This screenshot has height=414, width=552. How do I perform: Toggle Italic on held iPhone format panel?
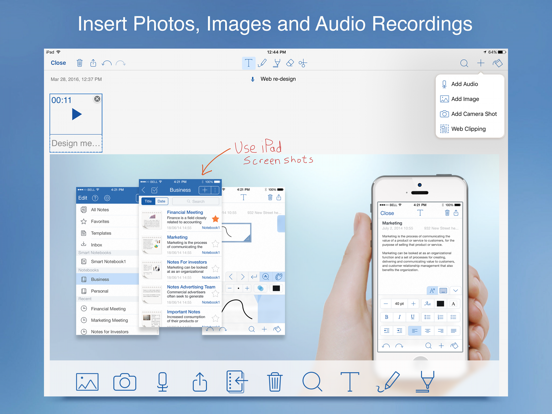pyautogui.click(x=400, y=317)
